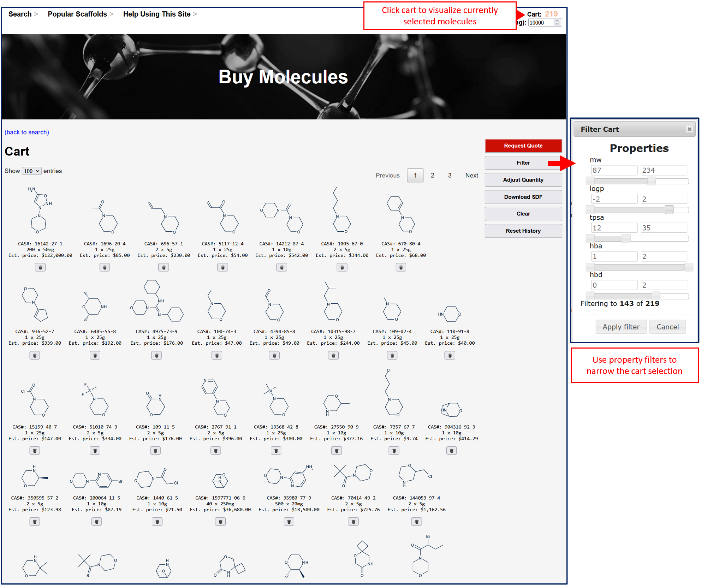Click the tpsa range slider
The width and height of the screenshot is (701, 588).
coord(637,239)
